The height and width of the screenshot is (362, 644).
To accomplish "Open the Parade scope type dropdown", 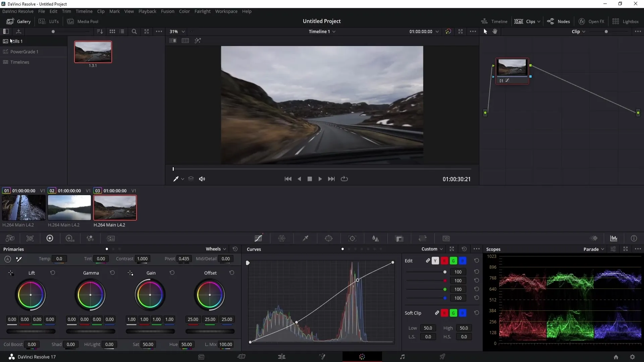I will [x=594, y=249].
